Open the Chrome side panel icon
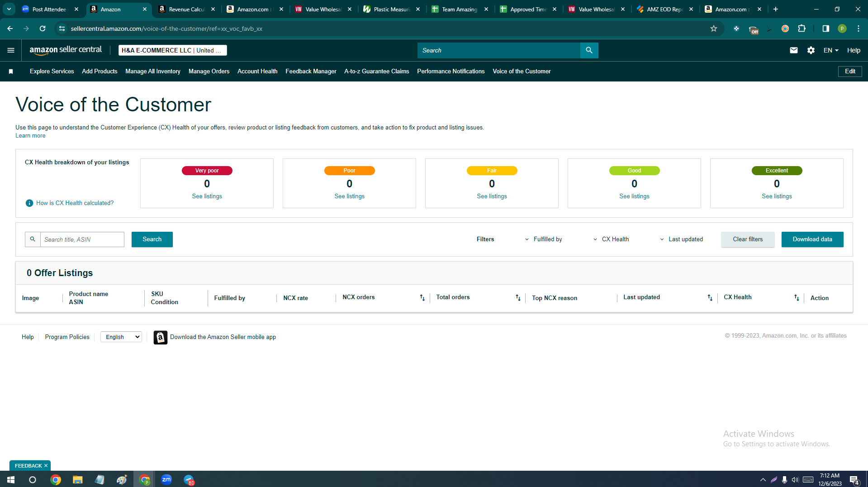Screen dimensions: 868x487 click(x=825, y=29)
